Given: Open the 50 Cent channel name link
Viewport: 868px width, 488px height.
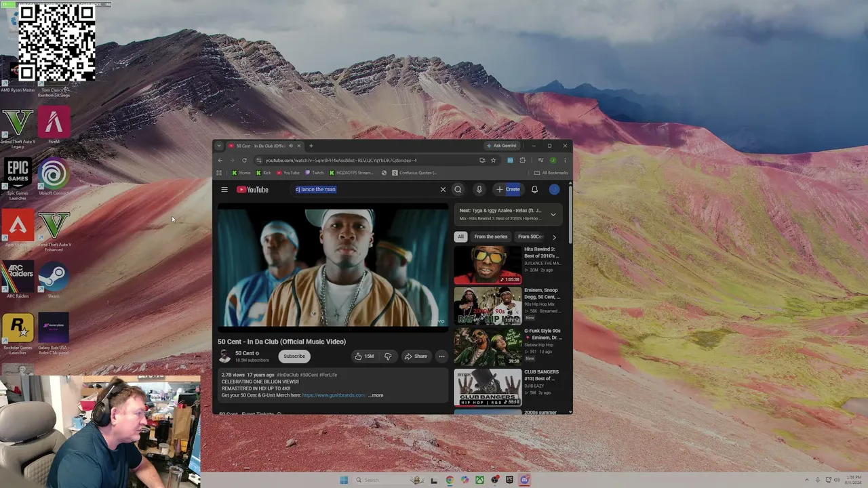Looking at the screenshot, I should tap(244, 353).
